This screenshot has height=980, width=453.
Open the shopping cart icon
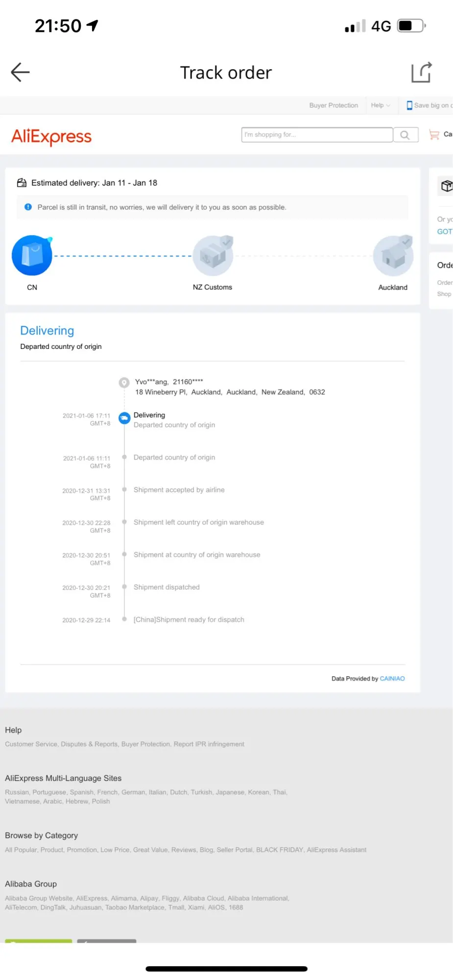(x=434, y=134)
